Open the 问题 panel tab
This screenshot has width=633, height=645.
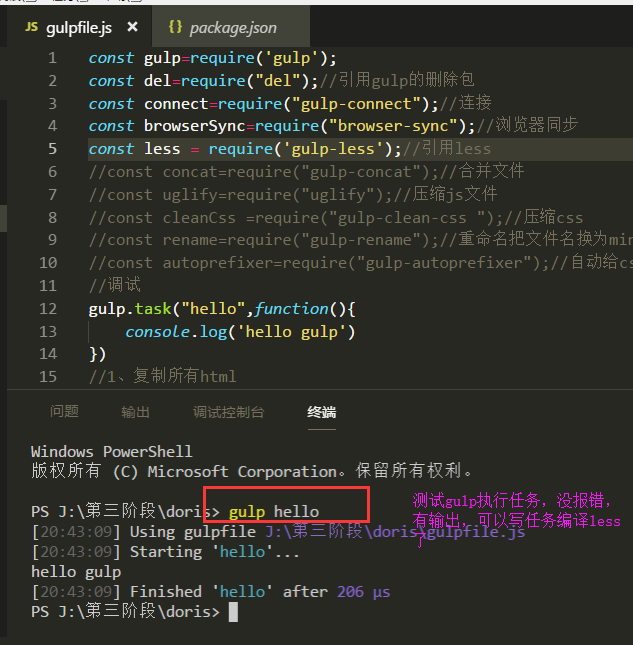click(64, 411)
